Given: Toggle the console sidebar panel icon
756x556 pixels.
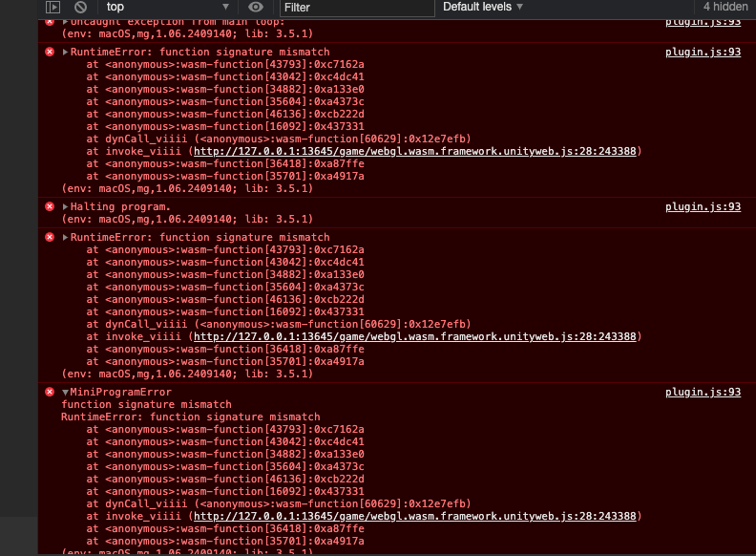Looking at the screenshot, I should point(53,7).
